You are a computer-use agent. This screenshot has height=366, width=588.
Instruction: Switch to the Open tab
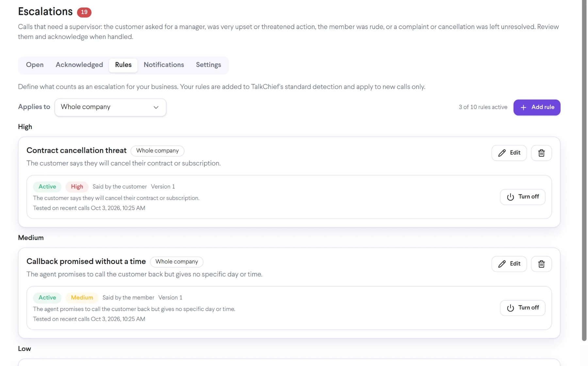click(35, 65)
